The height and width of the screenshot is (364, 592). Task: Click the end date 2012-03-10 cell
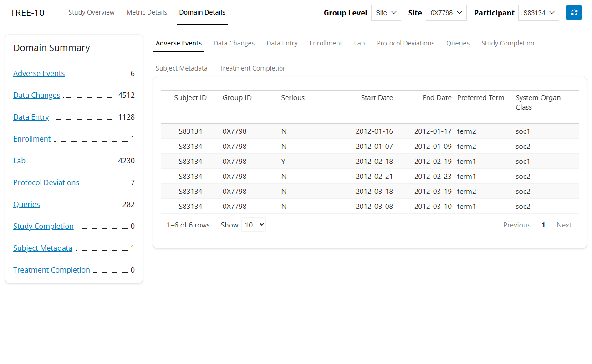click(x=433, y=207)
